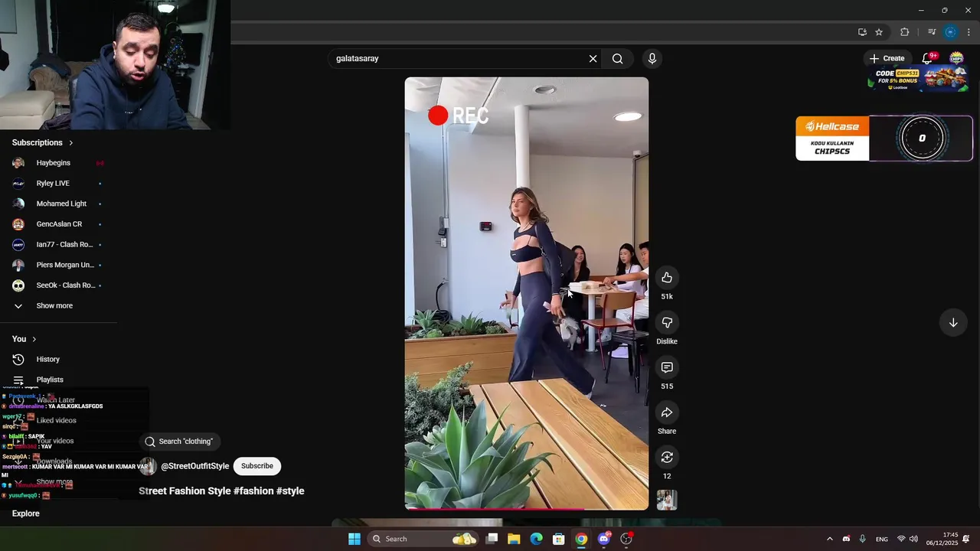
Task: Open File Explorer from taskbar
Action: [514, 539]
